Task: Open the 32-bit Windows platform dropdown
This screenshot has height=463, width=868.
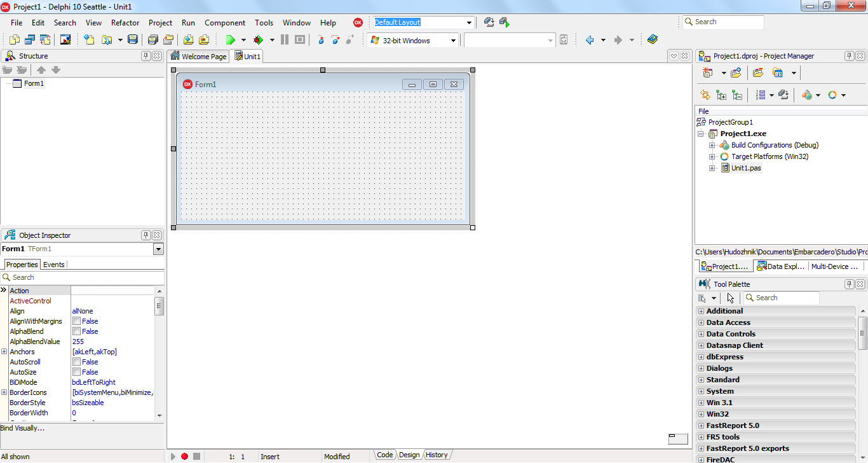Action: tap(454, 41)
